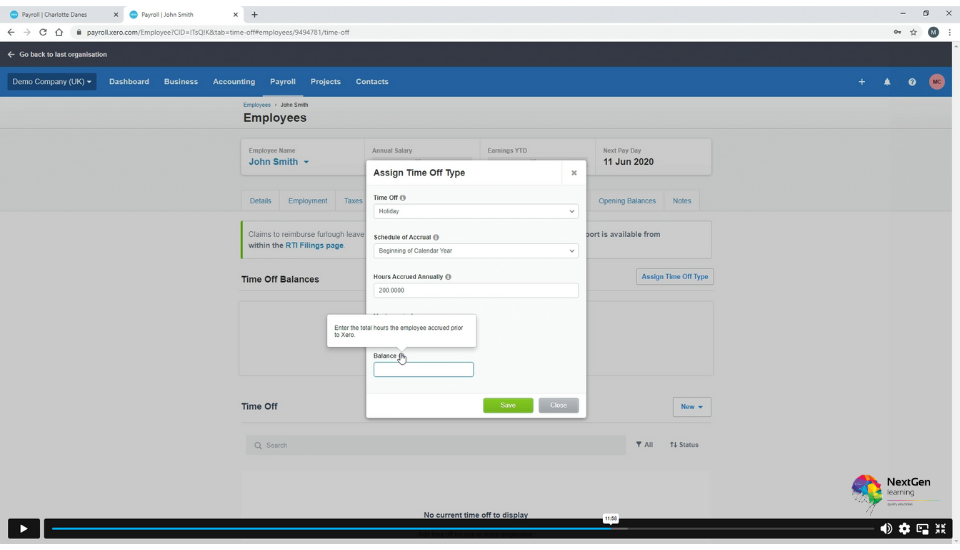Play the video with the play button

pos(24,529)
